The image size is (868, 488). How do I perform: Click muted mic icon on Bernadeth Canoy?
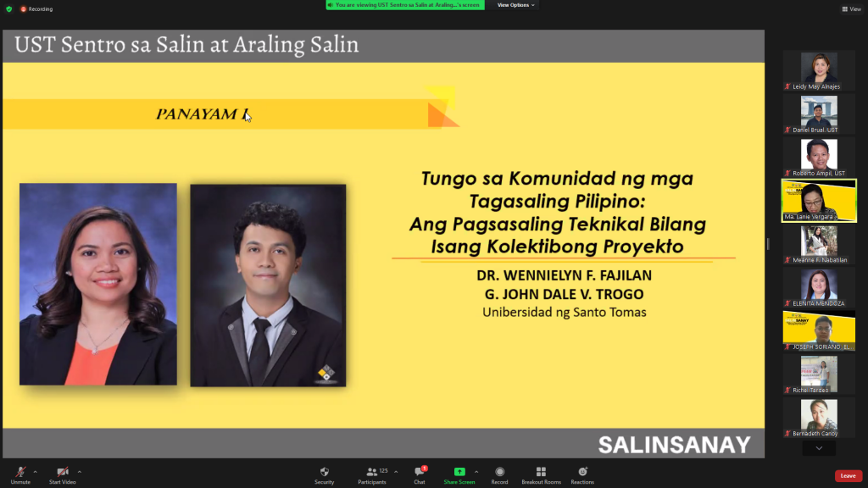click(787, 433)
